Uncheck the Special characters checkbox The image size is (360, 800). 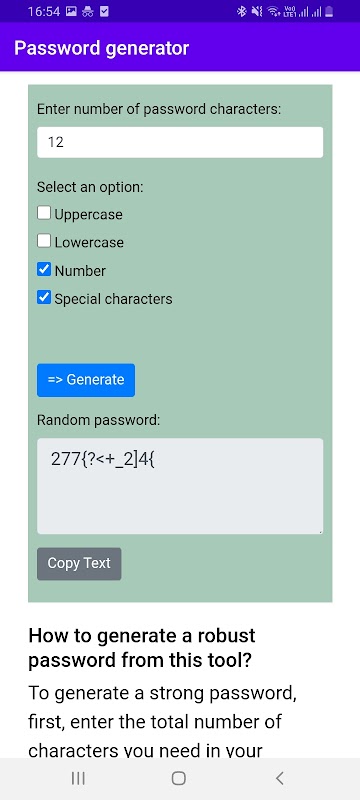[x=44, y=297]
